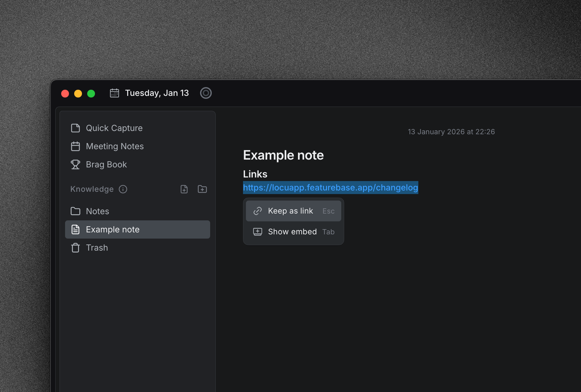Click the info icon beside Knowledge
The height and width of the screenshot is (392, 581).
pos(123,189)
